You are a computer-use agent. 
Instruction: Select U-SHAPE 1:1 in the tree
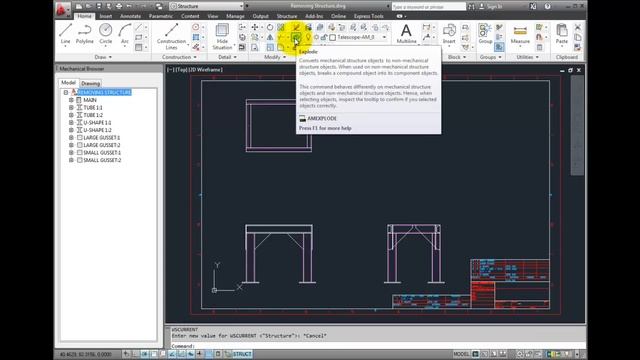coord(97,122)
